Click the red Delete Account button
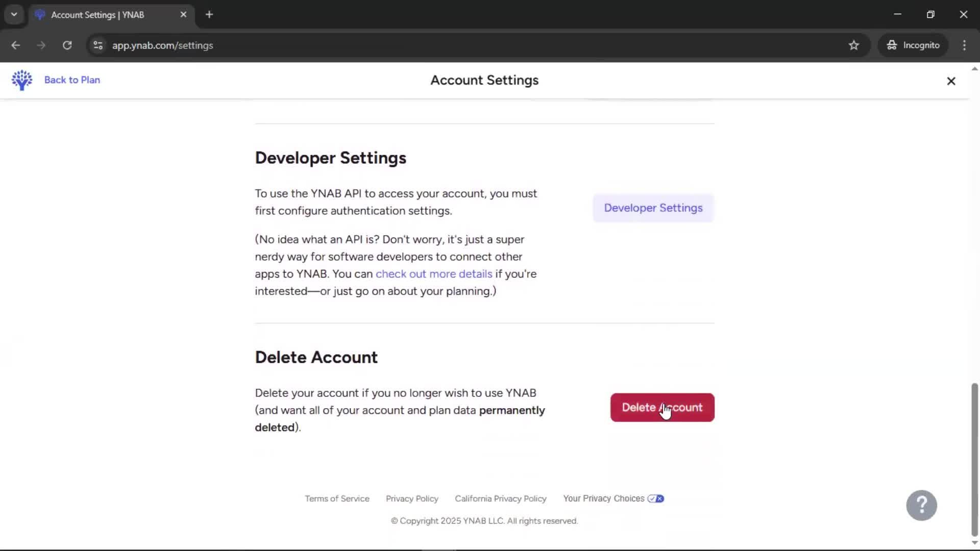The height and width of the screenshot is (551, 980). pos(662,408)
